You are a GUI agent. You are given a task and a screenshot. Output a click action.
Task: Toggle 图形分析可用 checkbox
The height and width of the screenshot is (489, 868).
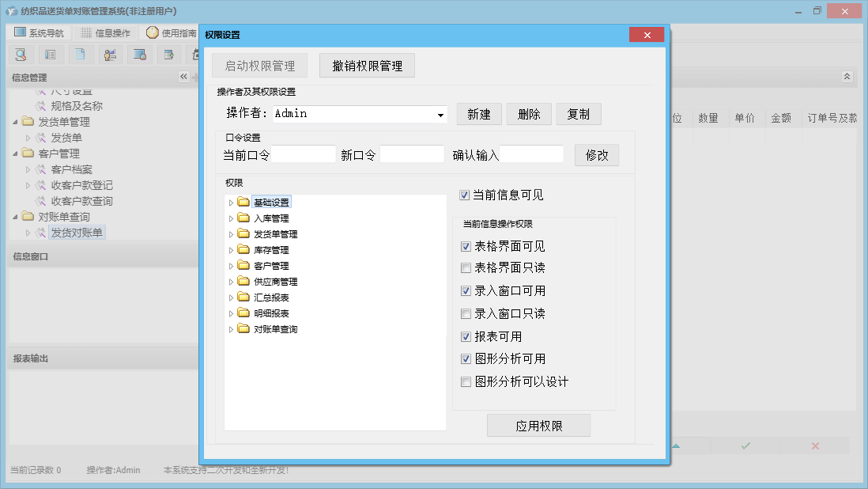(466, 359)
